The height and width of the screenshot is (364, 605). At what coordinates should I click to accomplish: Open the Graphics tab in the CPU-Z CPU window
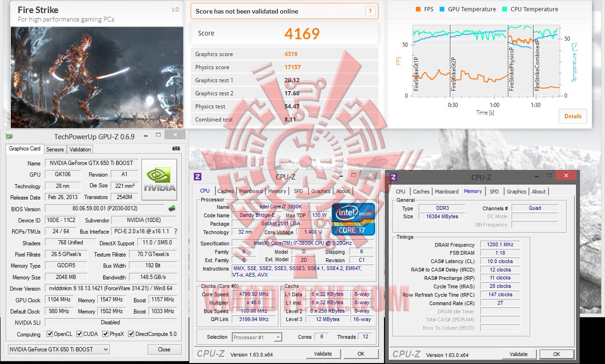[320, 191]
